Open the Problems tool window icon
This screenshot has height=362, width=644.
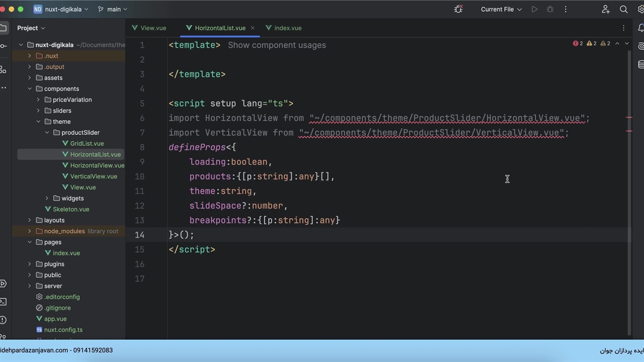click(3, 320)
